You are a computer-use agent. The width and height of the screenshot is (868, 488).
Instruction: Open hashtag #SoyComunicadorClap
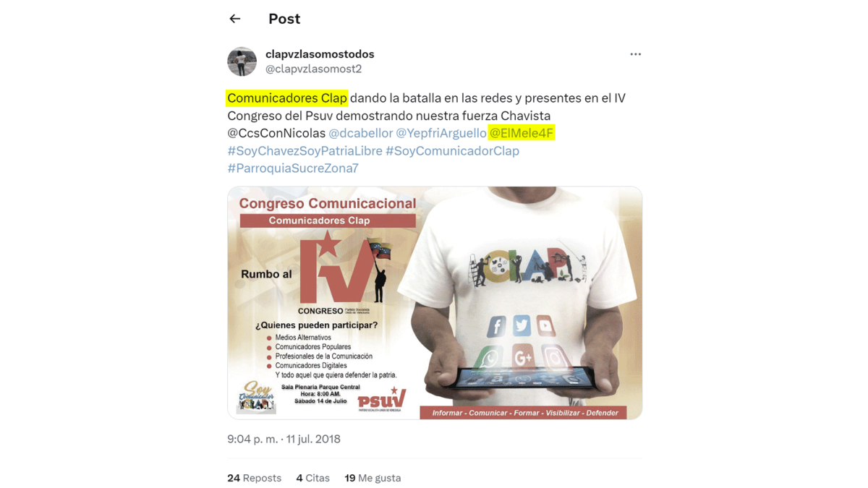(x=452, y=150)
